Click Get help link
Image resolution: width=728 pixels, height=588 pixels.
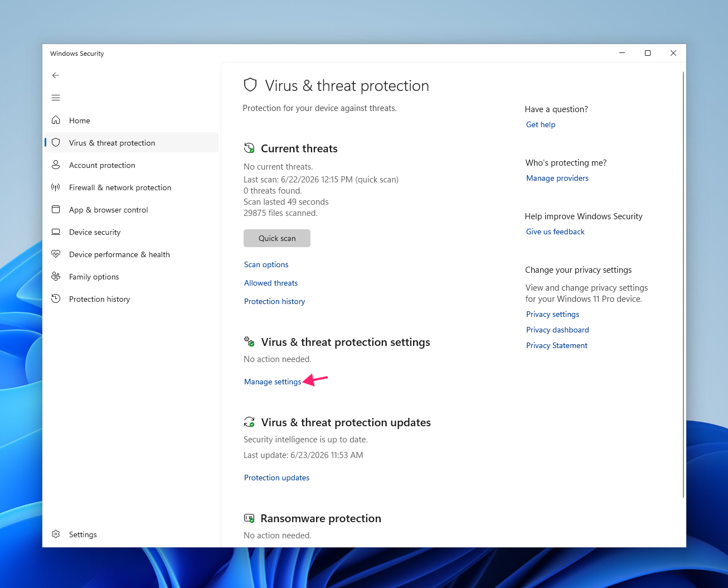tap(541, 124)
